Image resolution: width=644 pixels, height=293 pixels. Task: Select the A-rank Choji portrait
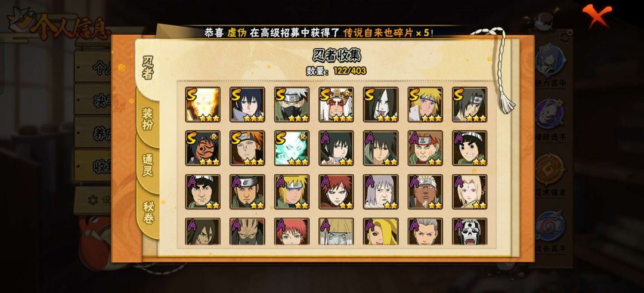click(x=426, y=148)
